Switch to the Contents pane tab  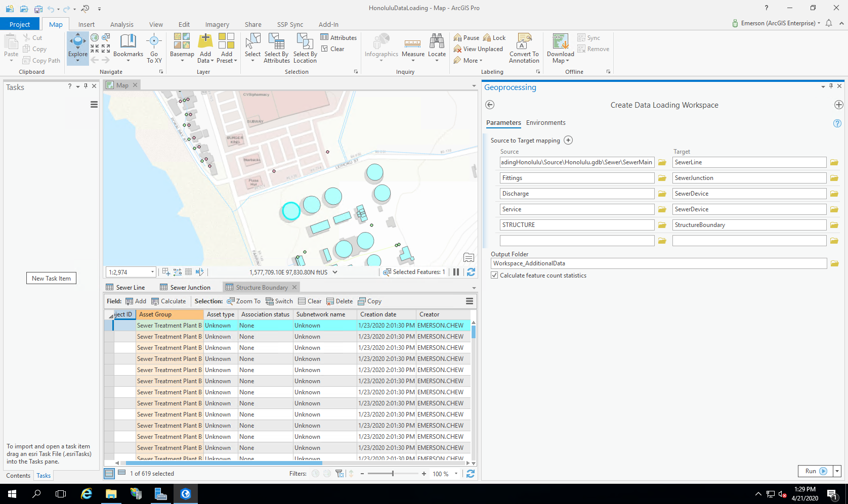point(18,476)
